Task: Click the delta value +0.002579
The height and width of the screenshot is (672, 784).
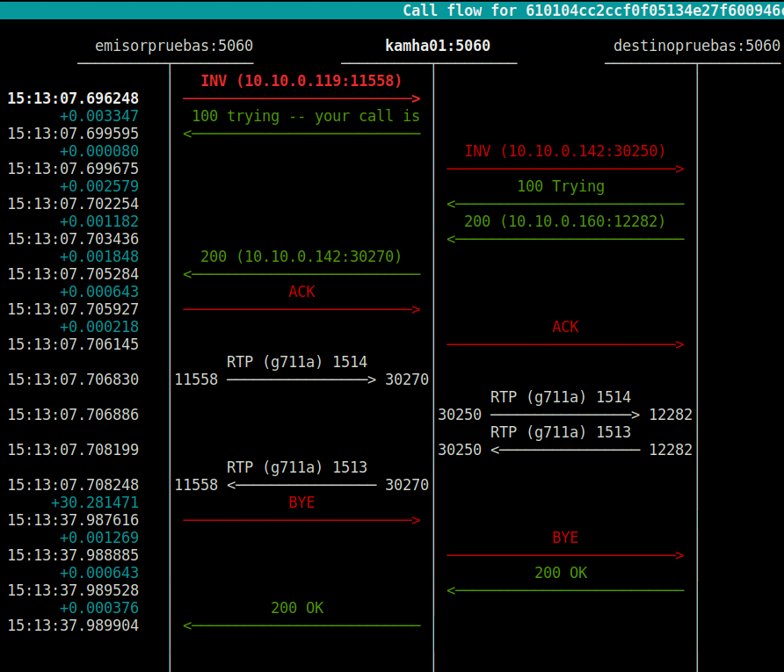Action: click(99, 186)
